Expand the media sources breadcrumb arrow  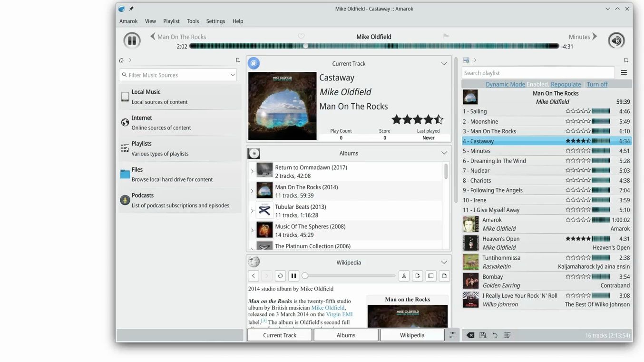pos(130,60)
